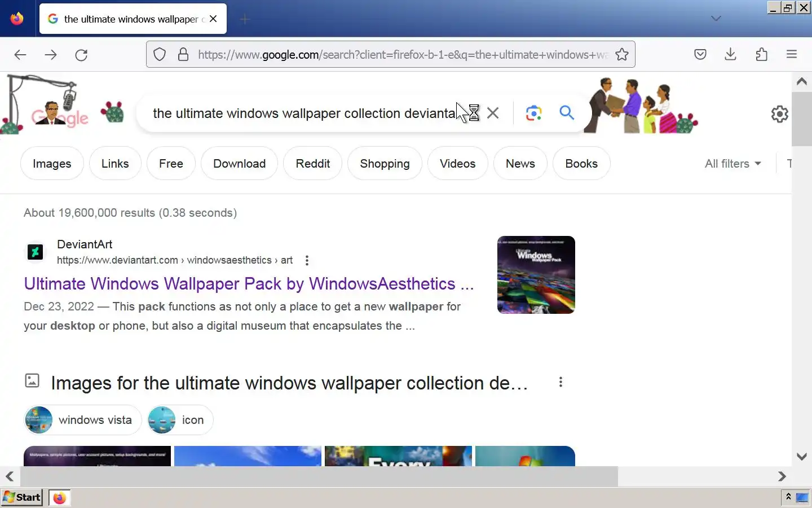Open the tracking protection shield icon
The width and height of the screenshot is (812, 508).
(x=160, y=55)
